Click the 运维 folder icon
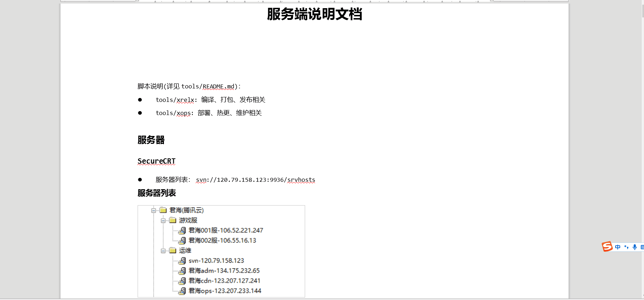This screenshot has height=300, width=644. pos(173,250)
